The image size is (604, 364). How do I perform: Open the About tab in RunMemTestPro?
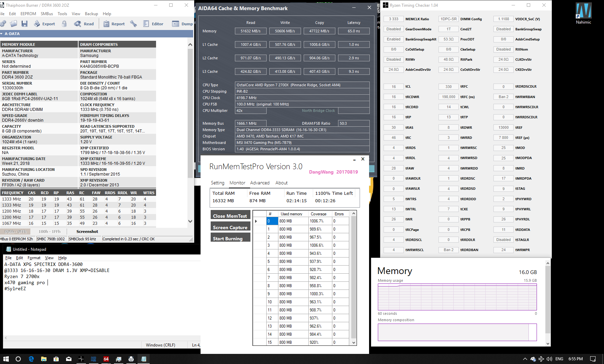[281, 183]
